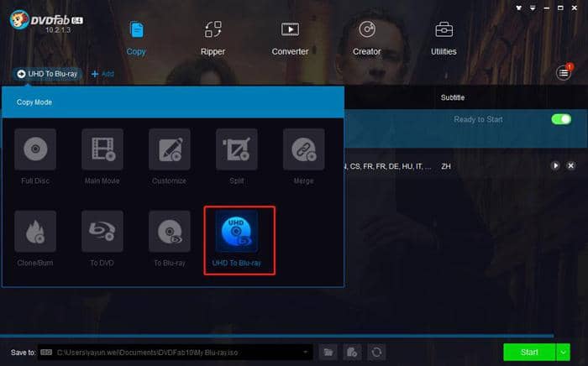This screenshot has height=366, width=588.
Task: Open the task queue list icon
Action: pos(564,73)
